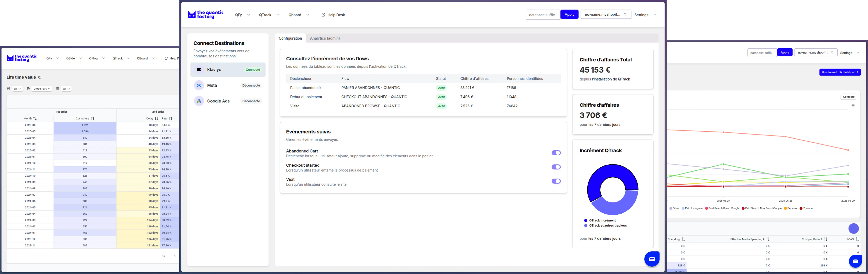868x274 pixels.
Task: Open the all dropdown beside the list icon
Action: [x=66, y=89]
